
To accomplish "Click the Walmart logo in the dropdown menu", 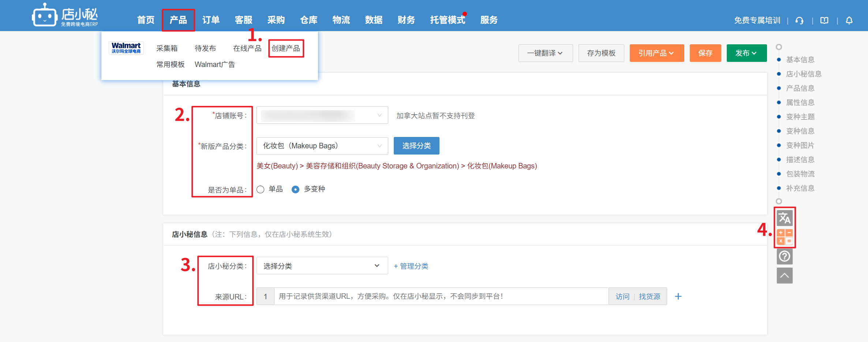I will coord(126,48).
